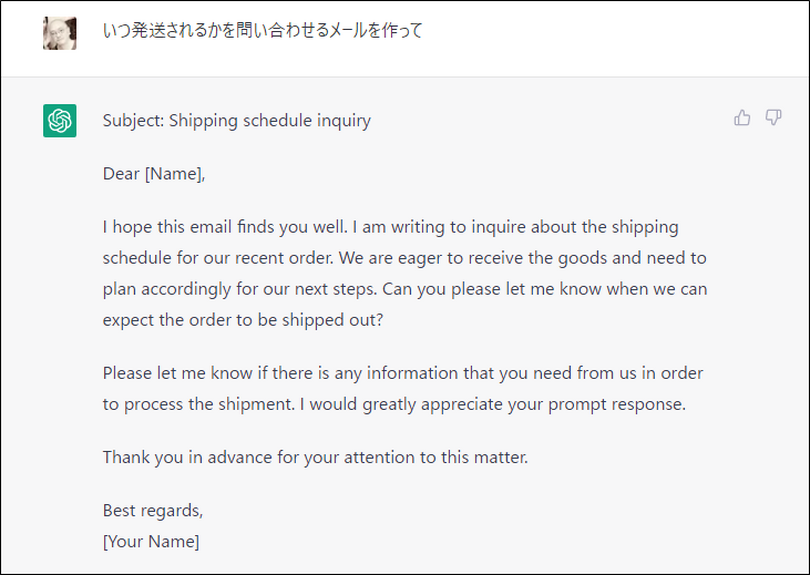Click the line starting 'to process the shipment'

point(394,404)
